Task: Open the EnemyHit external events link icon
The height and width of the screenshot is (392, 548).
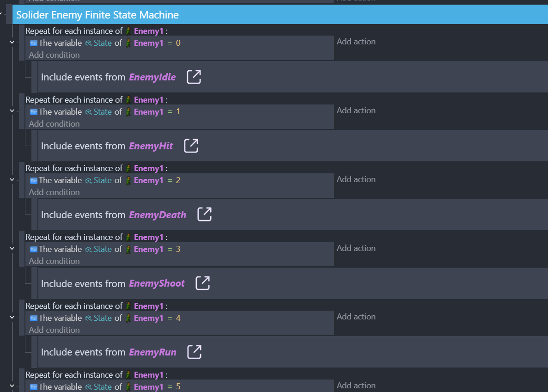Action: [191, 146]
